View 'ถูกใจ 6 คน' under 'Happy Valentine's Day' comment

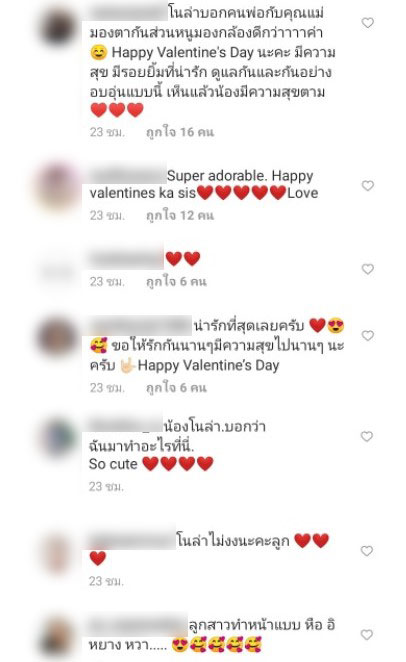(x=176, y=388)
